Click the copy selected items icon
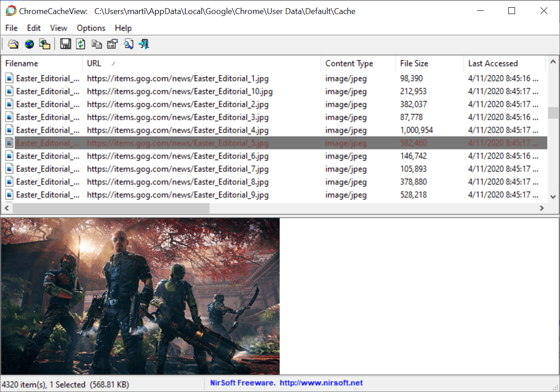560x392 pixels. tap(96, 44)
